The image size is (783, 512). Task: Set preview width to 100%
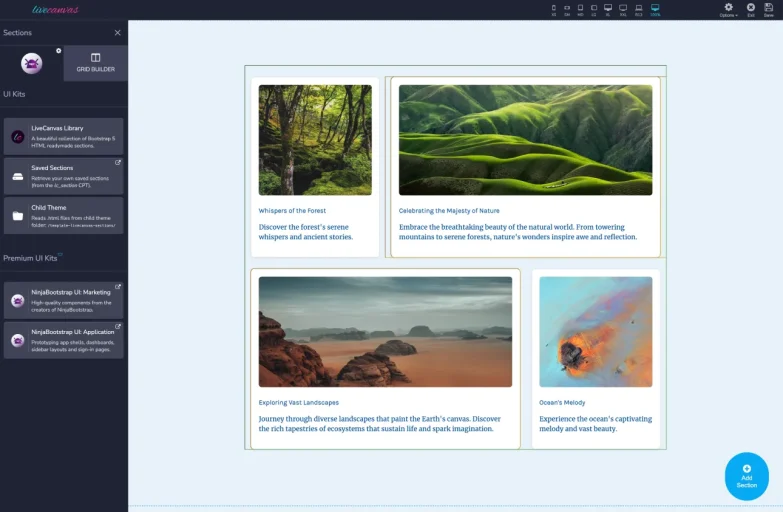pyautogui.click(x=655, y=9)
